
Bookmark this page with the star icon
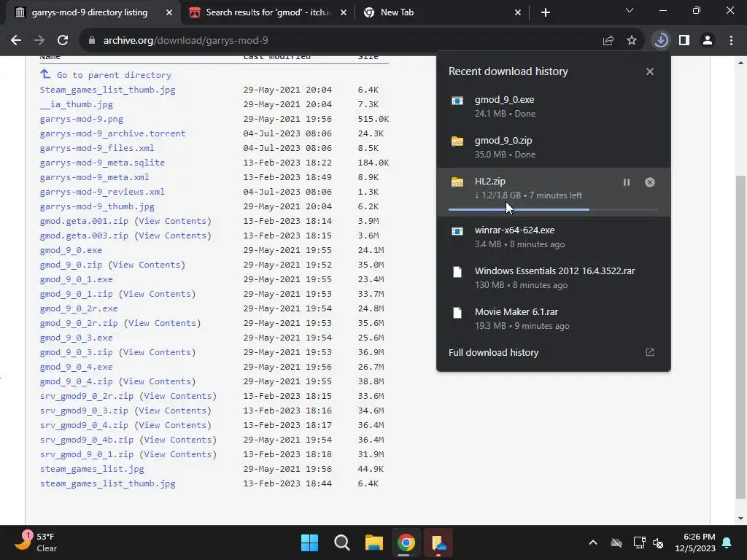(632, 41)
